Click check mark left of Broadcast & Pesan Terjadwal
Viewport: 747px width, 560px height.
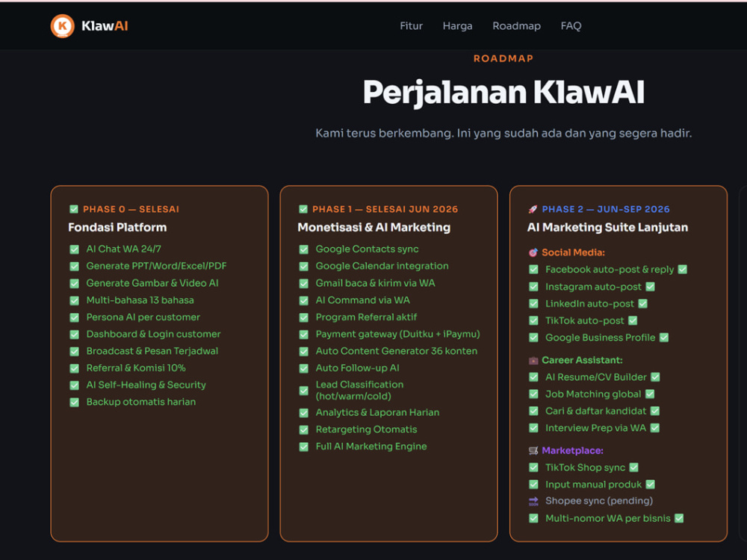(74, 352)
